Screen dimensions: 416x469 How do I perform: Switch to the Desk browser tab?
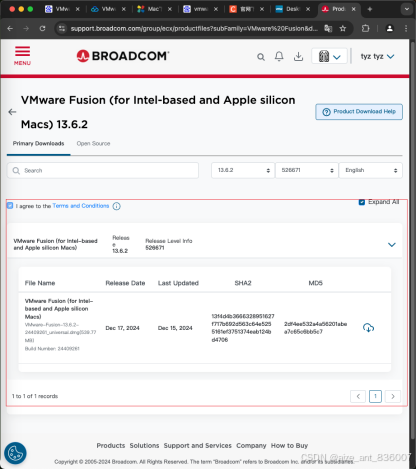pyautogui.click(x=293, y=9)
